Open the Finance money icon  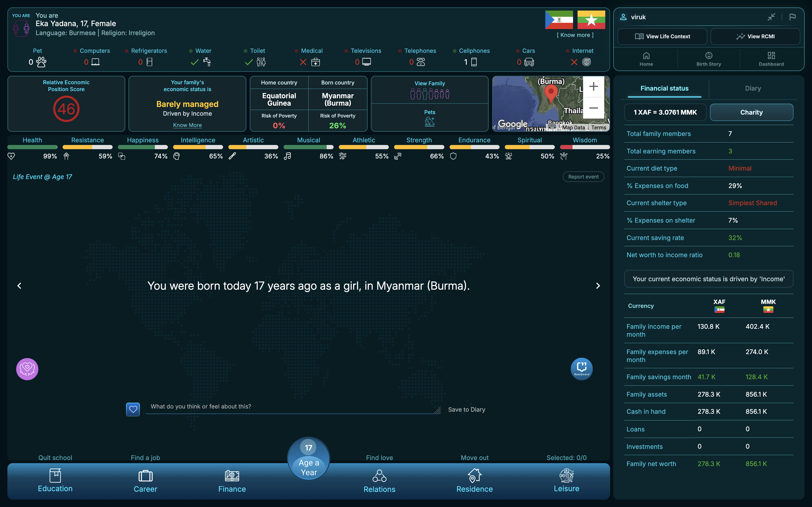click(232, 476)
